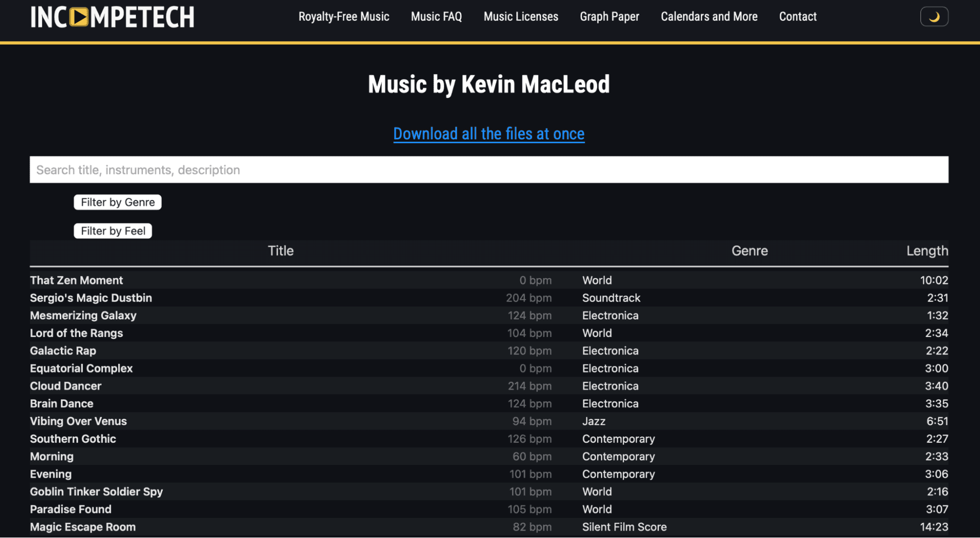The image size is (980, 538).
Task: Sort by Title column header
Action: [280, 251]
